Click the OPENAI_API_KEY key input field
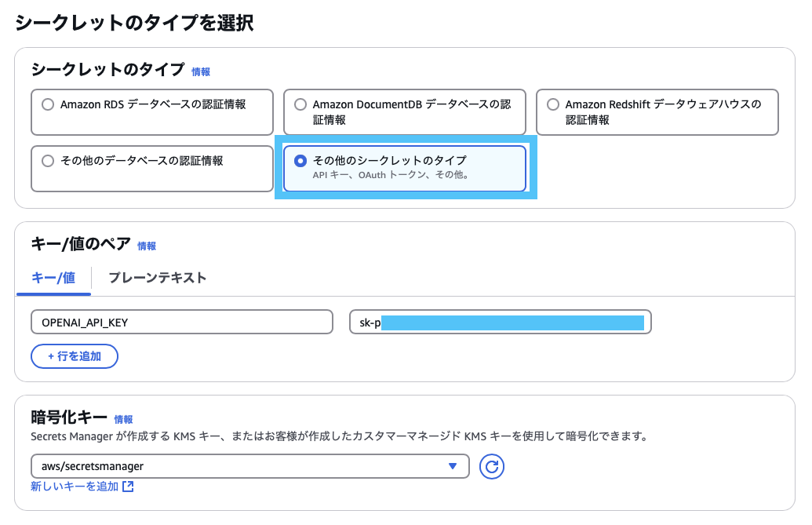 pos(181,322)
